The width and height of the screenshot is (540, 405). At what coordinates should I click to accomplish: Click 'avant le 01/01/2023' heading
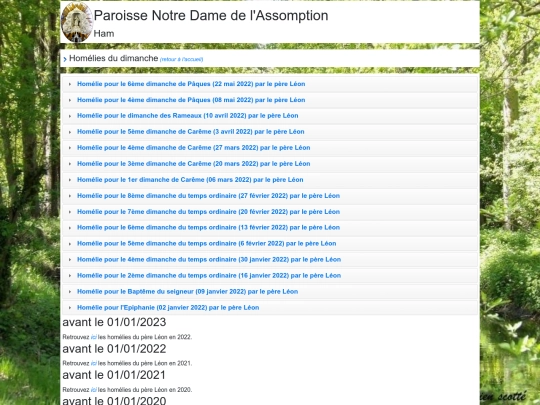114,322
